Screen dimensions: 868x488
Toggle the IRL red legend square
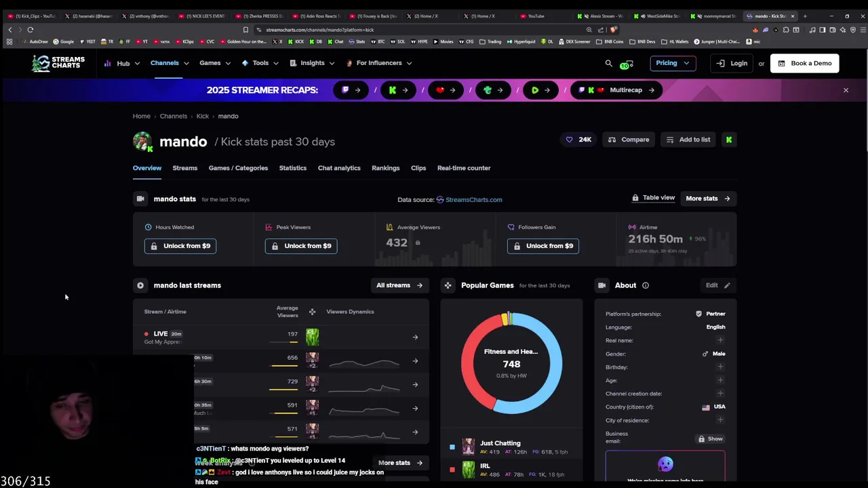click(x=452, y=470)
